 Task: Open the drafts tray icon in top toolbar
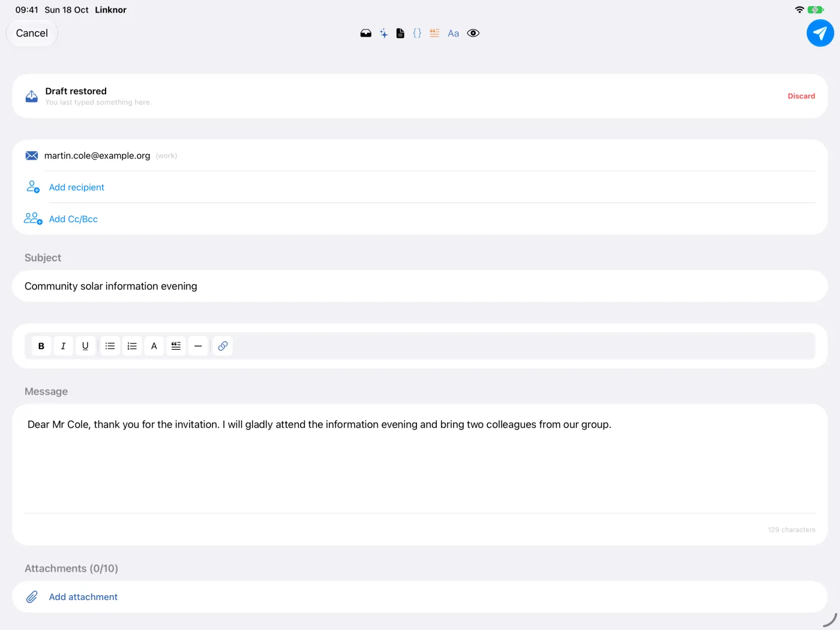pyautogui.click(x=365, y=34)
